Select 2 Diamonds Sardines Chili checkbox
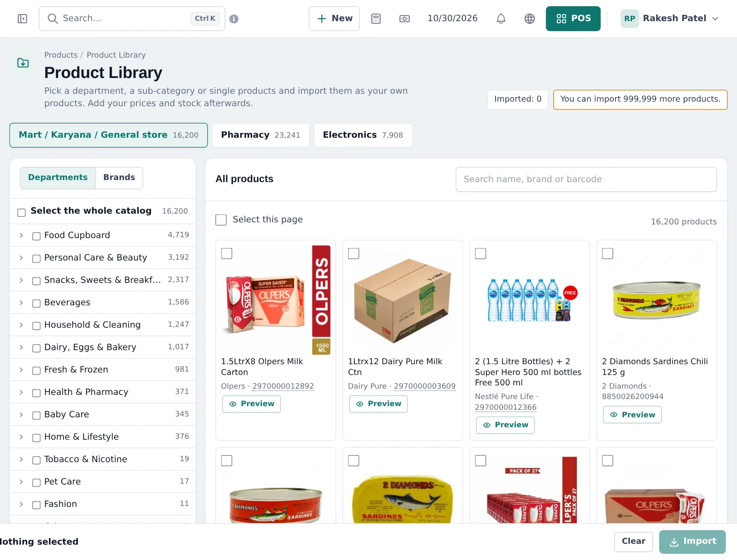 pyautogui.click(x=608, y=253)
